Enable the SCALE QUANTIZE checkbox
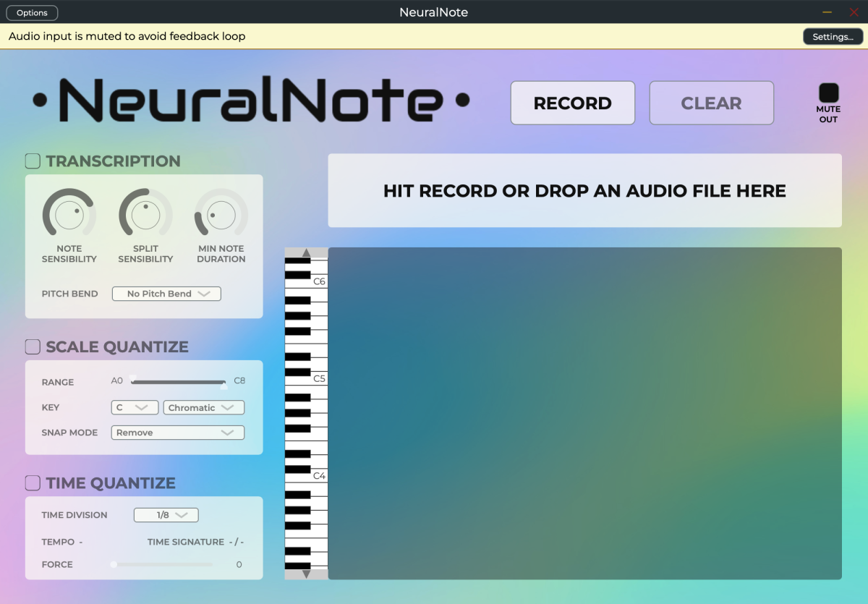This screenshot has width=868, height=604. tap(33, 346)
